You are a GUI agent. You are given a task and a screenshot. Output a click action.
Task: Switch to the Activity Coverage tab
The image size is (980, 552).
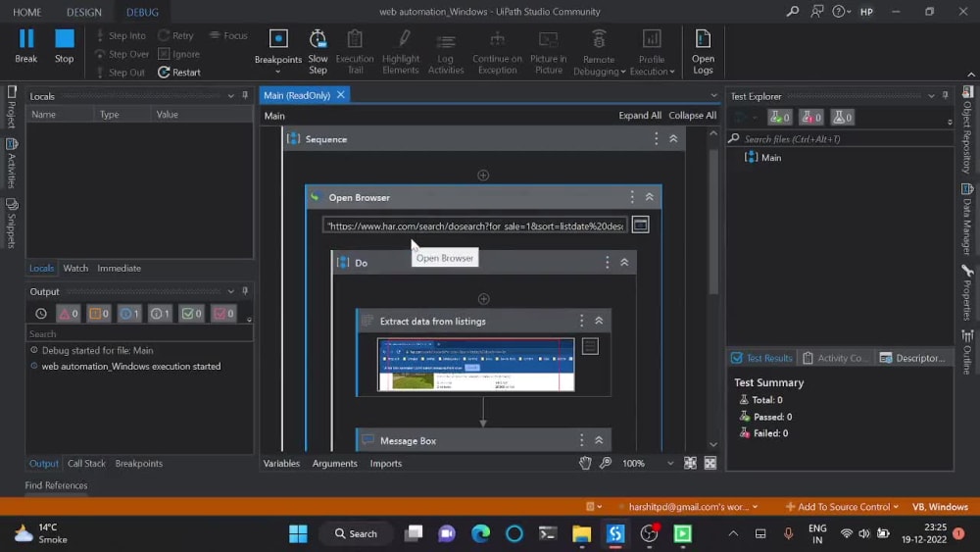click(x=836, y=358)
